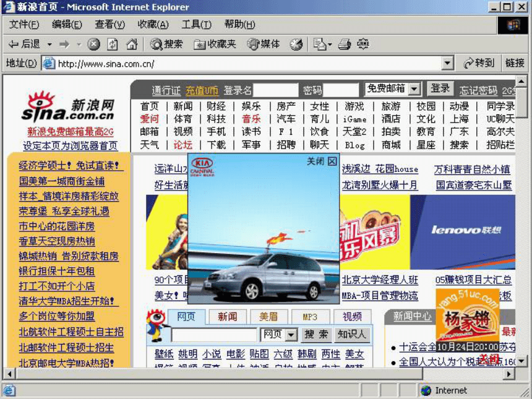Open Back button history dropdown arrow
Screen dimensions: 532x399
point(49,45)
